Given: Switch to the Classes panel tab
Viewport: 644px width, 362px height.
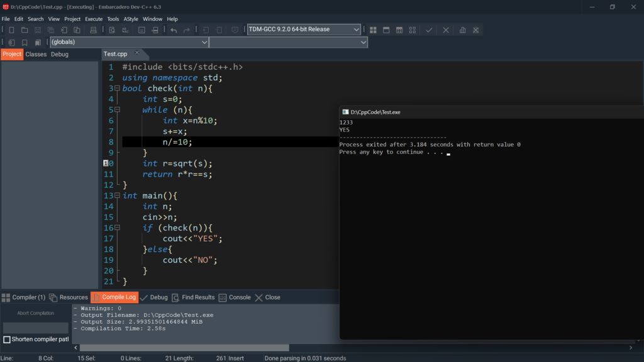Looking at the screenshot, I should pos(36,54).
